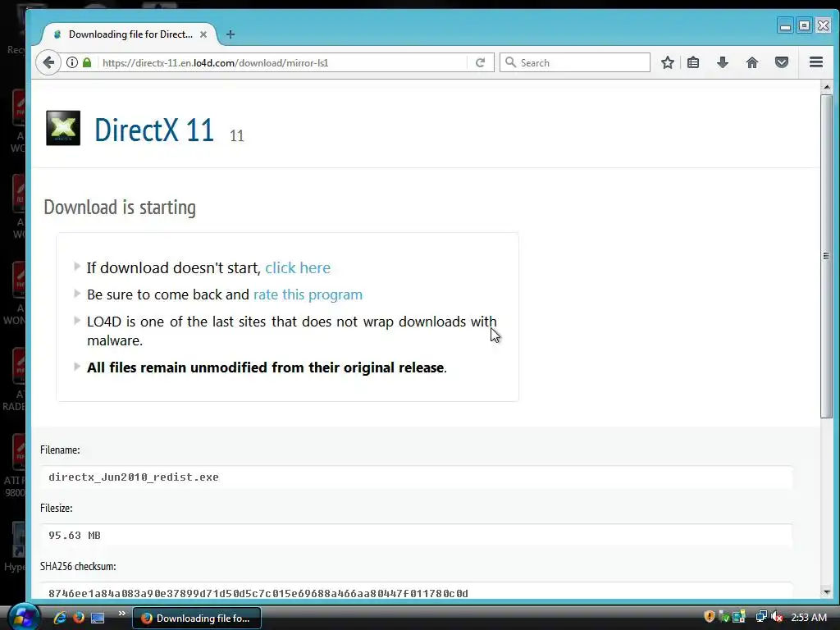The width and height of the screenshot is (840, 630).
Task: Click scrollbar up arrow
Action: click(x=827, y=87)
